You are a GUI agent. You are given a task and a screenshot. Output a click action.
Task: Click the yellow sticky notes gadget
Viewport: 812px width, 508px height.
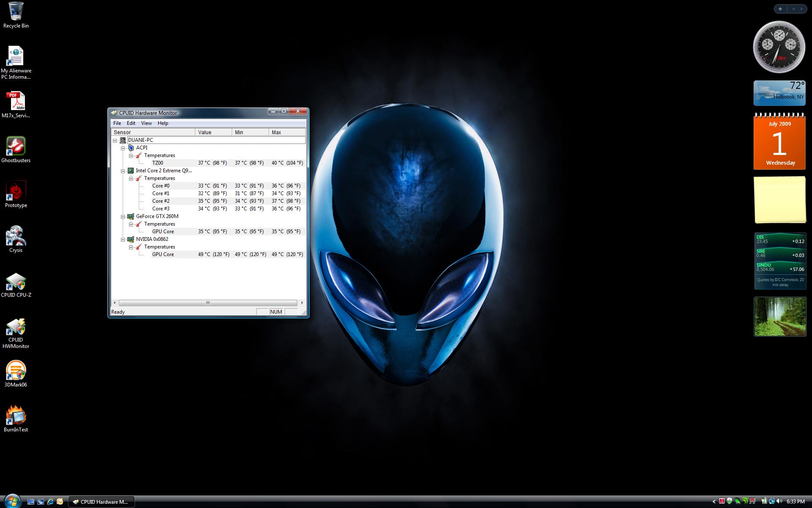tap(780, 200)
